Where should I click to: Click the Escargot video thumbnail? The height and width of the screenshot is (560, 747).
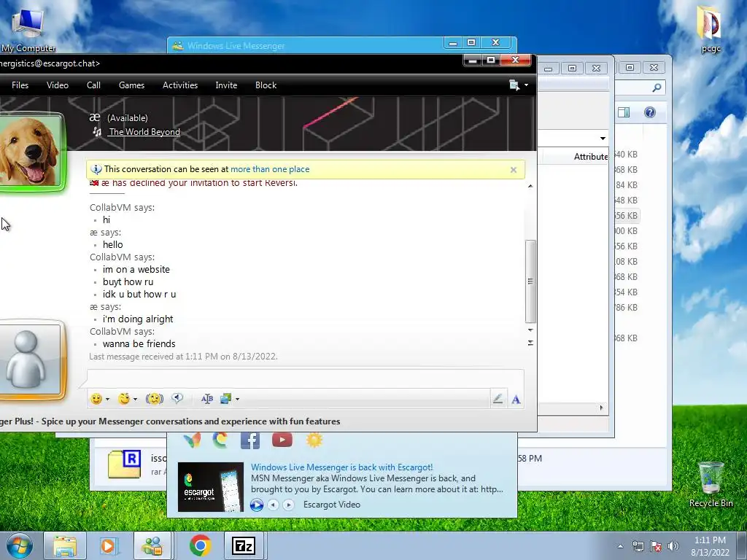tap(211, 486)
